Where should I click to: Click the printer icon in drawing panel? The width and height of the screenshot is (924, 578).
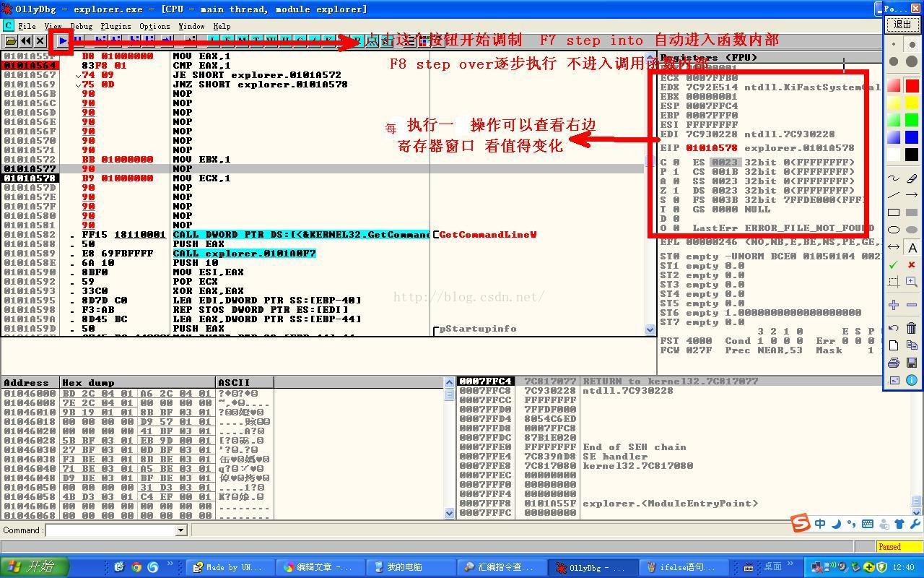click(894, 363)
